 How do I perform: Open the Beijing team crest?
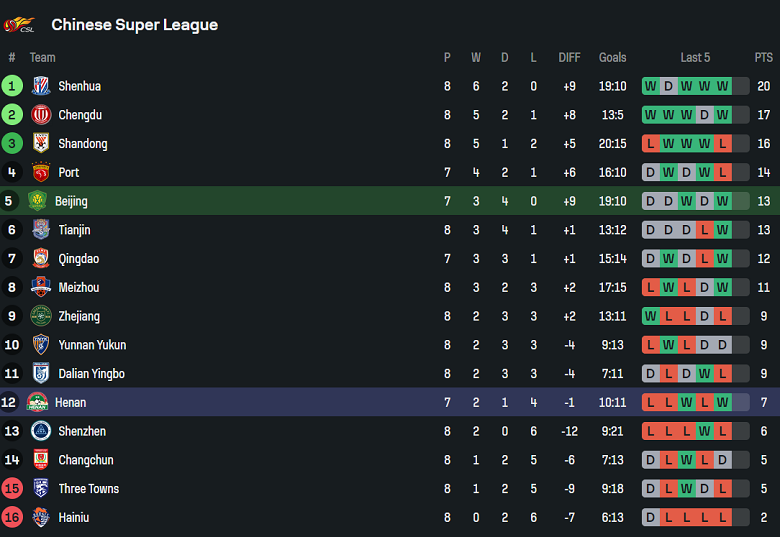pyautogui.click(x=37, y=201)
